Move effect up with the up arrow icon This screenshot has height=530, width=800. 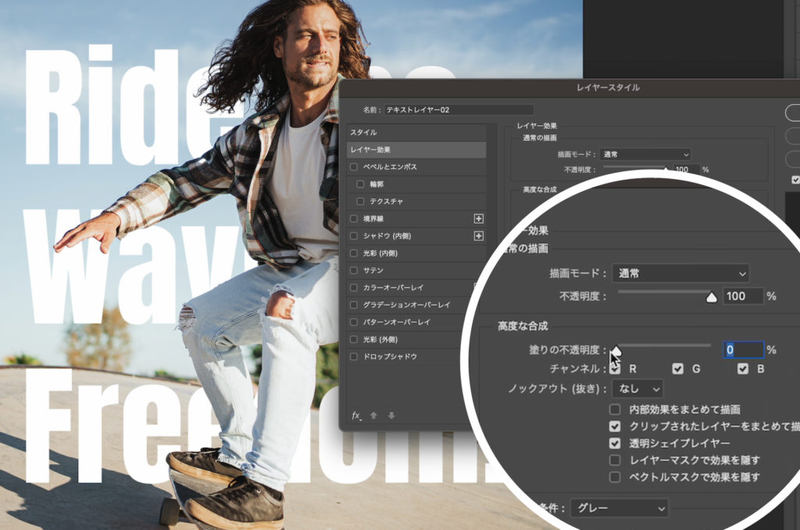point(373,416)
